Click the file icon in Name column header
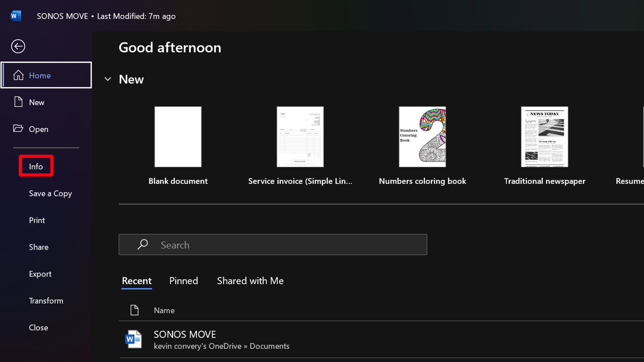This screenshot has width=644, height=362. point(134,310)
